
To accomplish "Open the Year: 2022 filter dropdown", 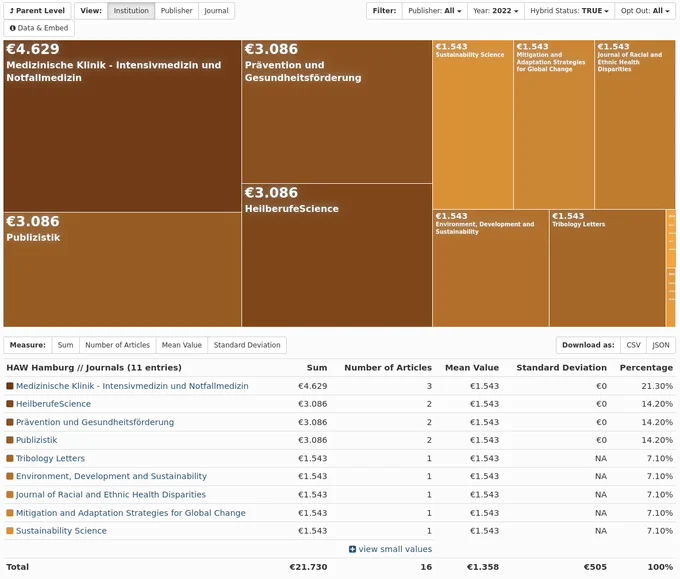I will tap(496, 10).
